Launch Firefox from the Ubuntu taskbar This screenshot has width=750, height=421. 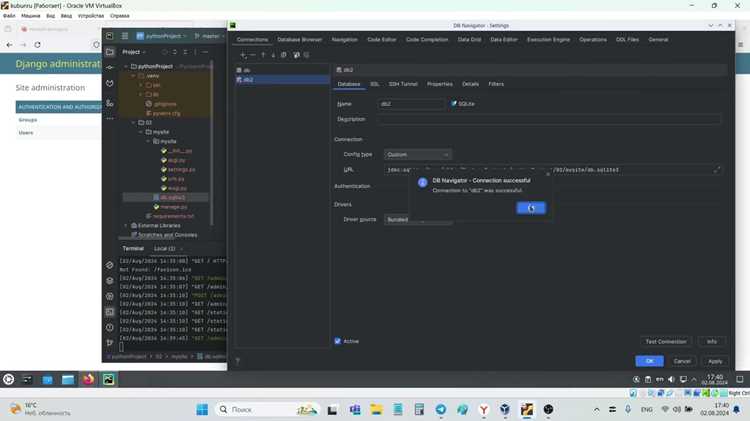point(88,379)
